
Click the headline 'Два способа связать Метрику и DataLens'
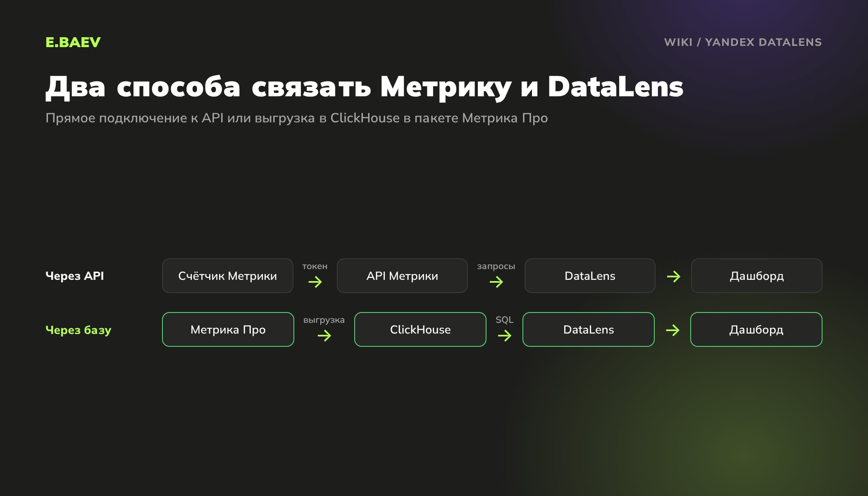[x=364, y=87]
